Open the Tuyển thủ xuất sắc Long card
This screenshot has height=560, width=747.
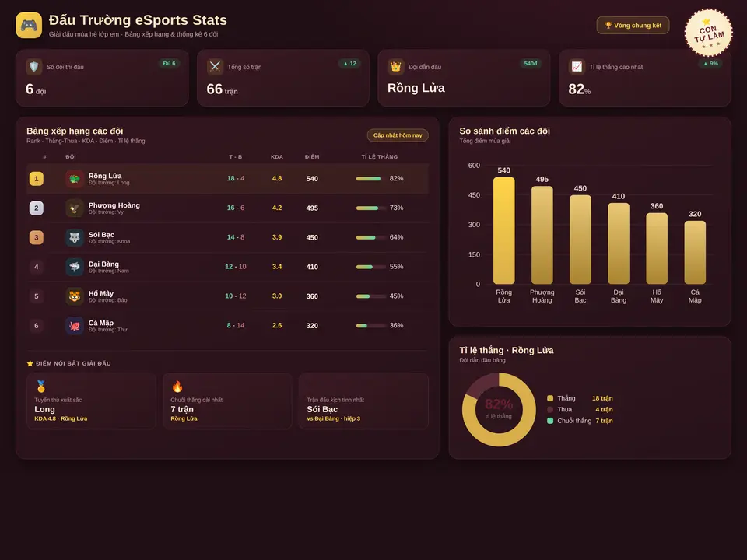[92, 401]
